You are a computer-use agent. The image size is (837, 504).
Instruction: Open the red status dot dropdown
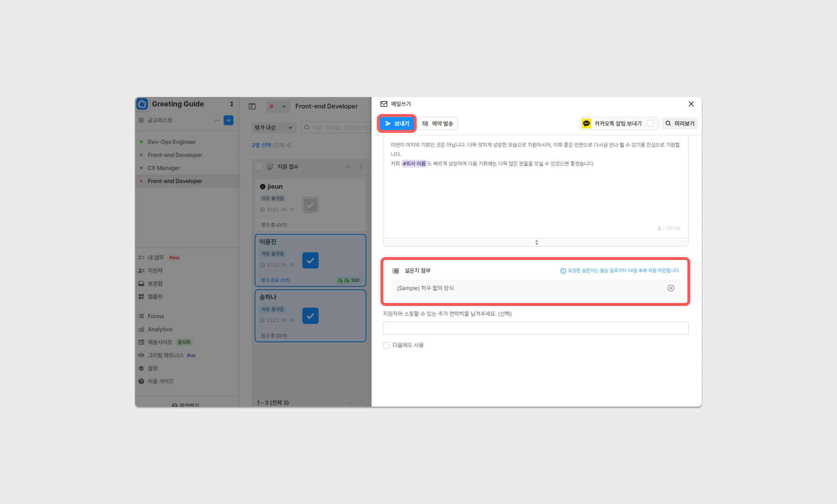pos(278,106)
